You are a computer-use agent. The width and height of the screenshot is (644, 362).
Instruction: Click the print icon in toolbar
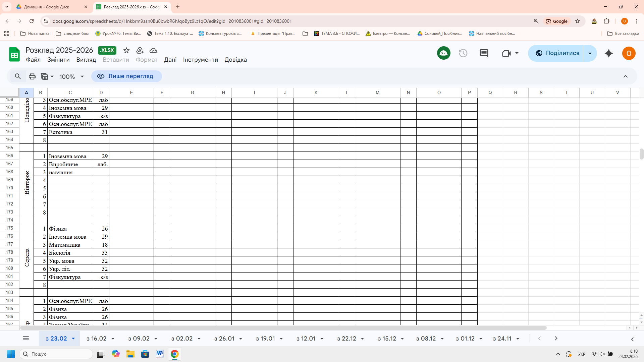[32, 76]
